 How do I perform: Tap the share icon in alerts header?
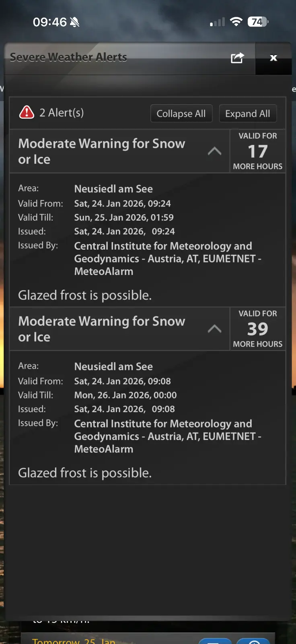pos(237,58)
